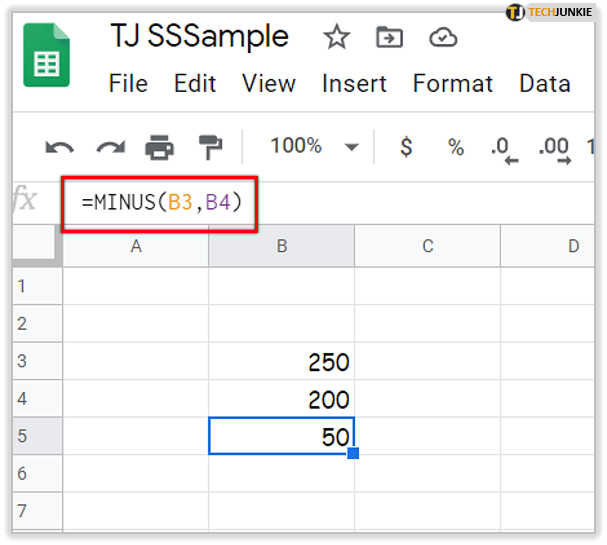Click the Print icon
The image size is (607, 545).
click(x=160, y=148)
